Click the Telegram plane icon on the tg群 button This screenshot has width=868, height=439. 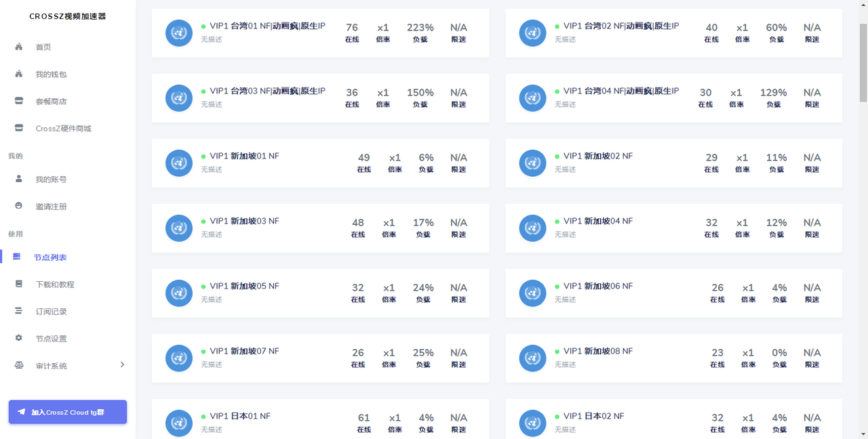click(x=22, y=412)
